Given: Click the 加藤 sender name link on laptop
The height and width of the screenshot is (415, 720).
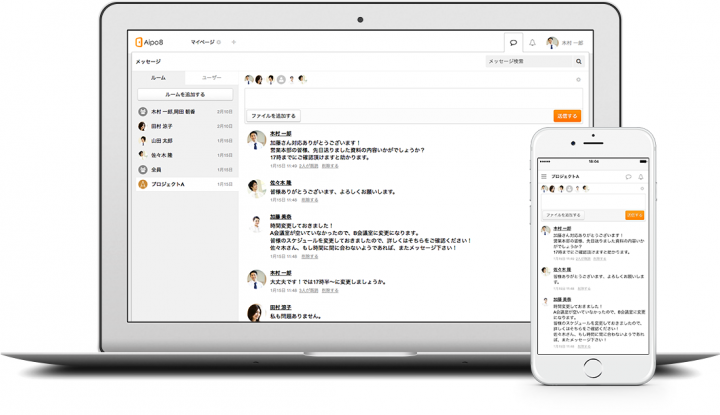Looking at the screenshot, I should coord(281,217).
